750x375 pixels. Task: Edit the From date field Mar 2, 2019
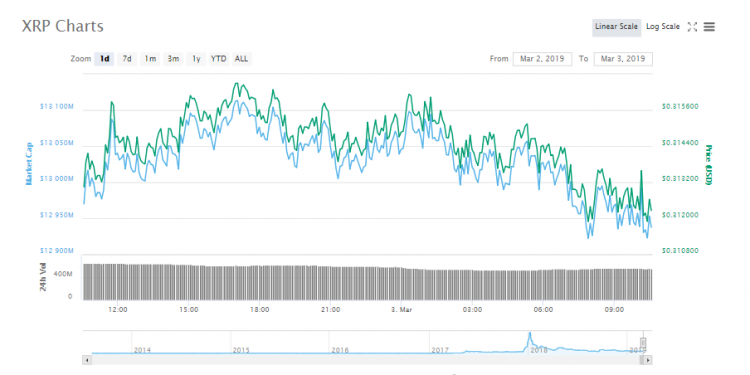tap(542, 59)
